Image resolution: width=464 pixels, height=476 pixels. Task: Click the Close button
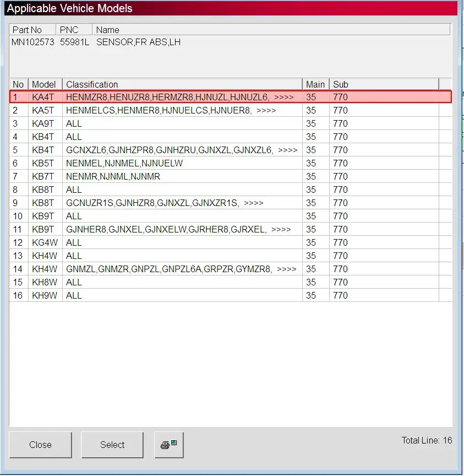click(40, 445)
